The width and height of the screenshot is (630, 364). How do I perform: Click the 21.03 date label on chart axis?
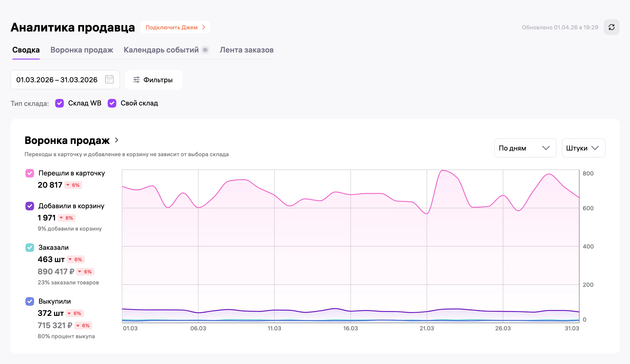[427, 328]
